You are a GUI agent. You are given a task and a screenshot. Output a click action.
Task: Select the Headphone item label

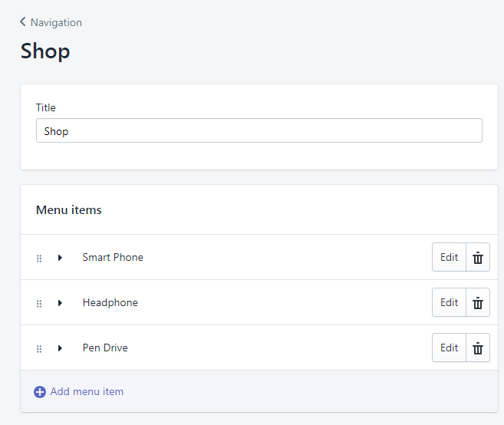coord(110,303)
